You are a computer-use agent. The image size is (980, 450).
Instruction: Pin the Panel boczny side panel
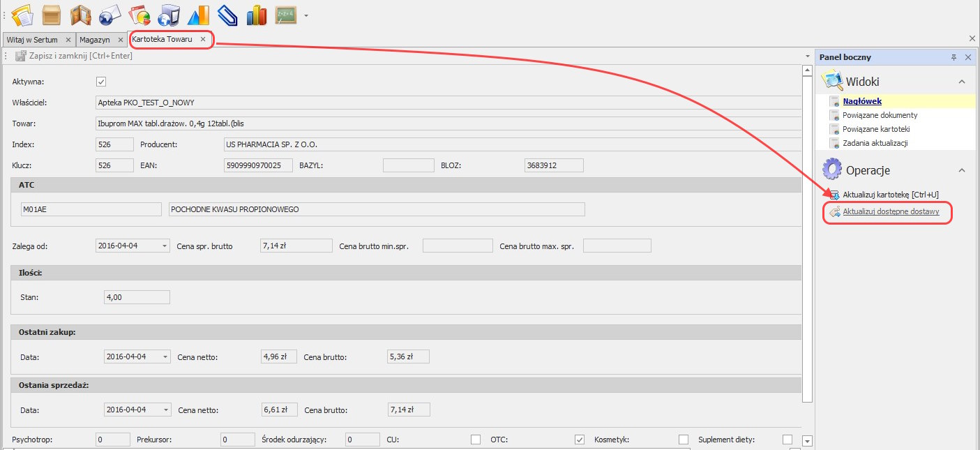[x=953, y=58]
